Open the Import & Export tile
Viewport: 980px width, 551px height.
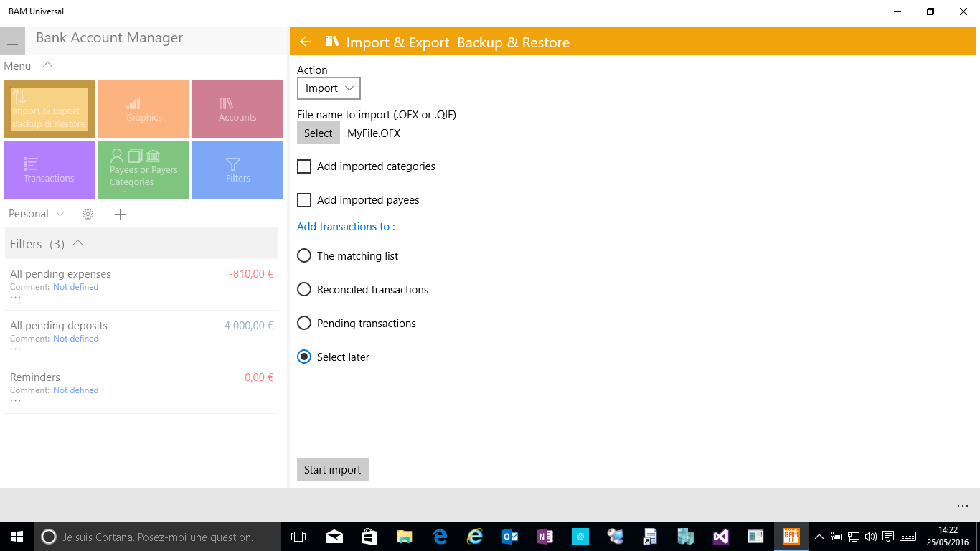point(49,109)
